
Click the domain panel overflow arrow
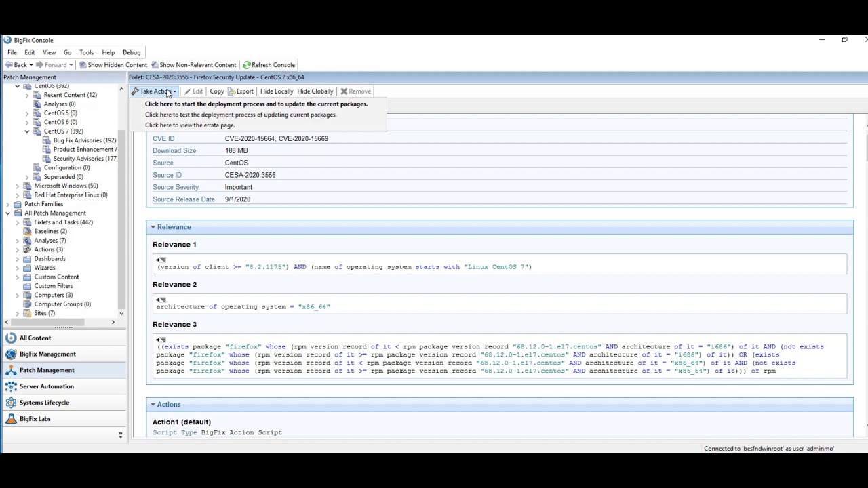[x=121, y=434]
